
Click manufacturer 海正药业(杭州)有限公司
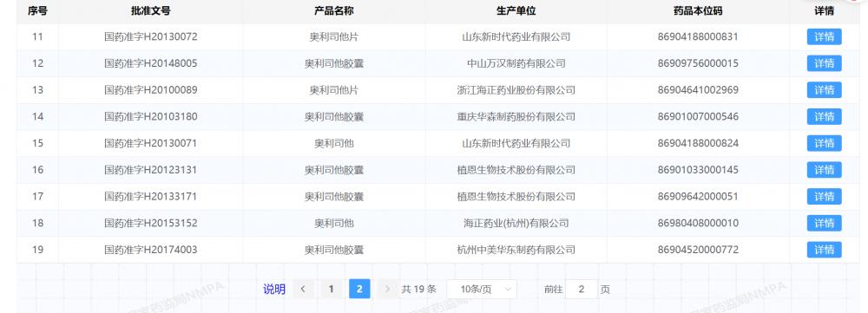[x=516, y=224]
